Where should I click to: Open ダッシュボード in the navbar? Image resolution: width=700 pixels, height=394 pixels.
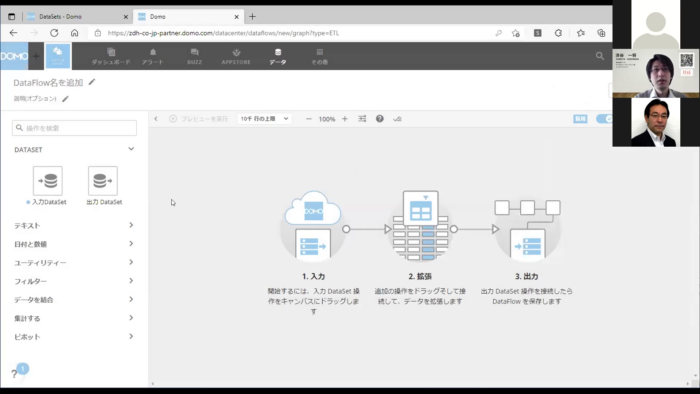click(111, 56)
